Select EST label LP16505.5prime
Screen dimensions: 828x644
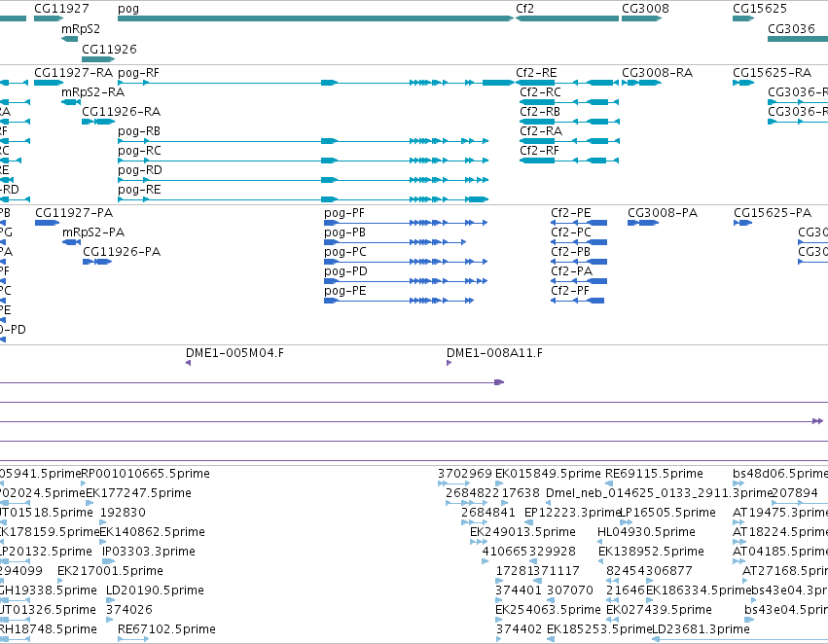coord(667,513)
